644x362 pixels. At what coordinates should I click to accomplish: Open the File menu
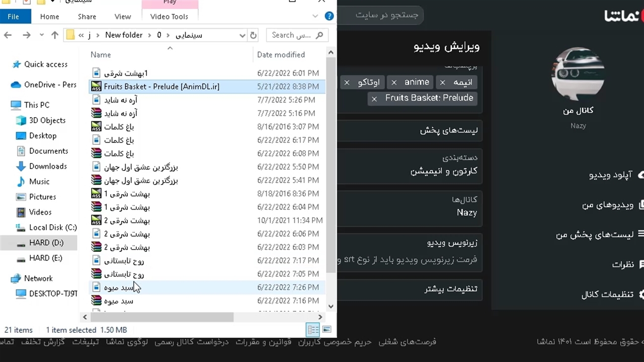coord(14,16)
